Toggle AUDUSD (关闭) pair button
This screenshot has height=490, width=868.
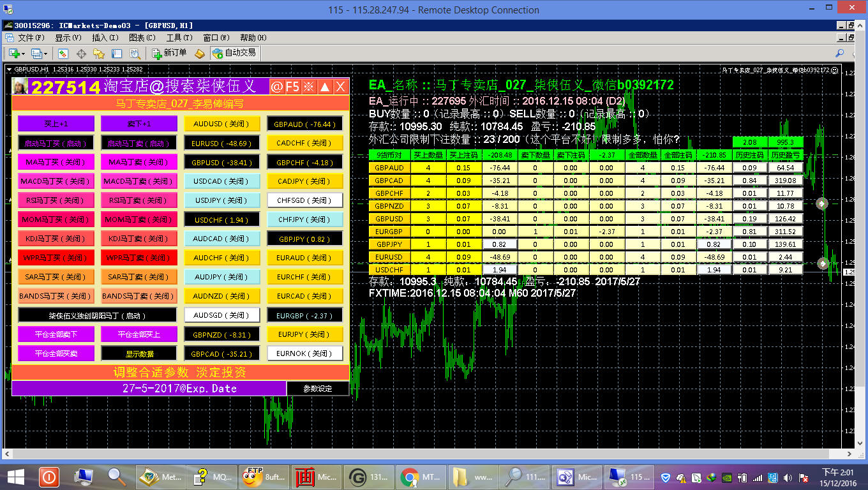(x=221, y=124)
